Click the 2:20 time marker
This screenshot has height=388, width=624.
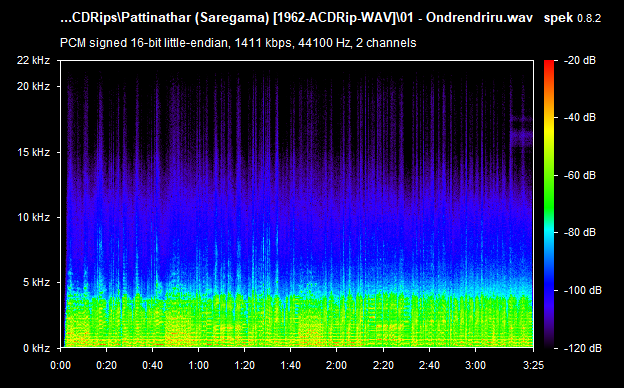(383, 365)
